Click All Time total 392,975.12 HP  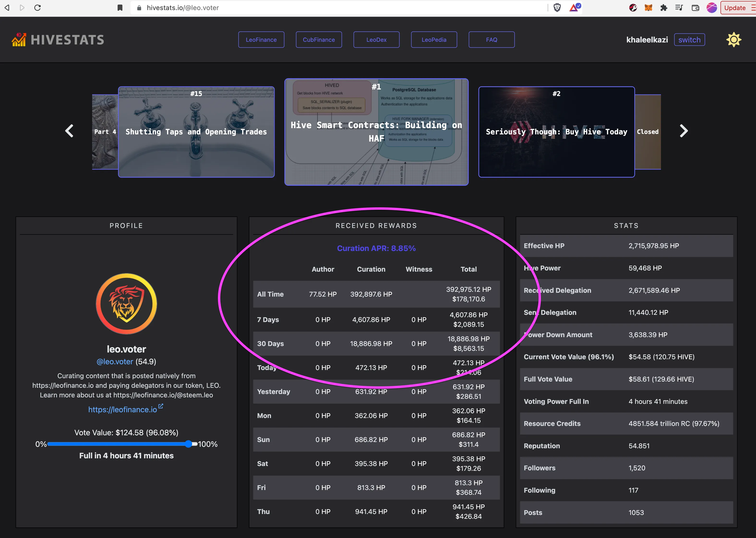468,289
